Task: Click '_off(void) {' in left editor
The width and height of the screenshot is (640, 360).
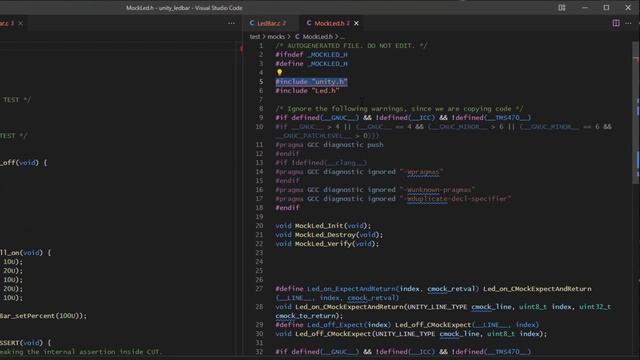Action: click(24, 163)
